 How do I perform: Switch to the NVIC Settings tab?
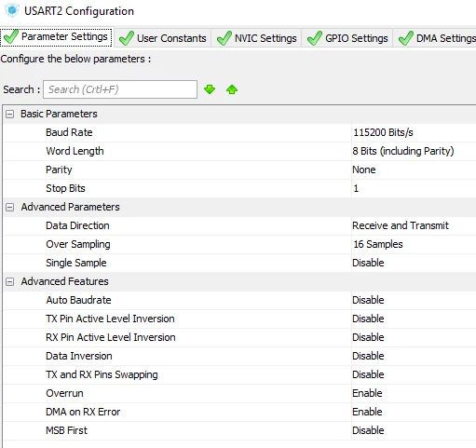click(x=257, y=38)
